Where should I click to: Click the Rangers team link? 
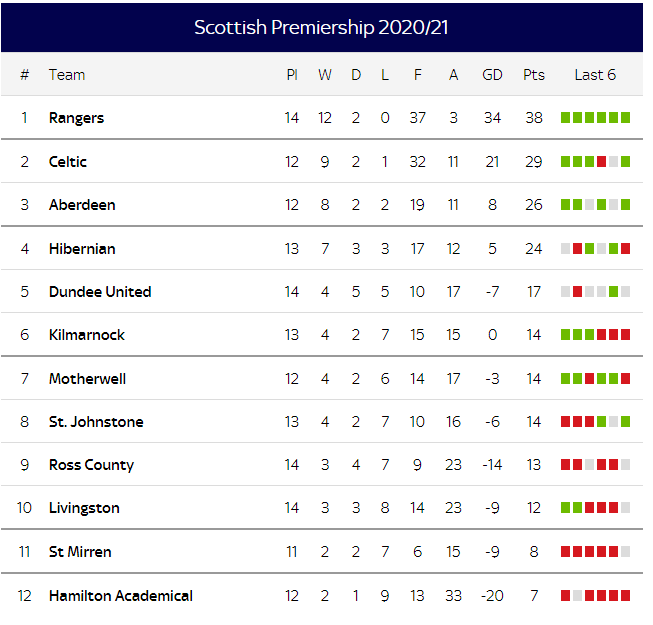click(76, 118)
